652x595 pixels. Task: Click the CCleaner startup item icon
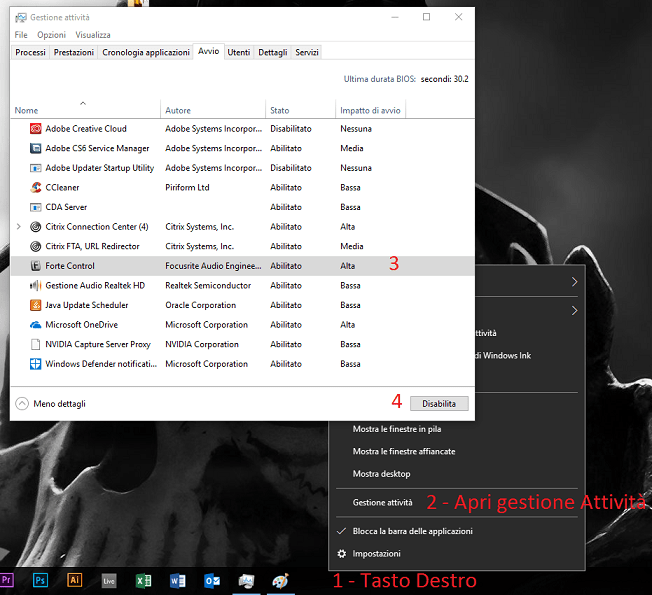point(36,188)
